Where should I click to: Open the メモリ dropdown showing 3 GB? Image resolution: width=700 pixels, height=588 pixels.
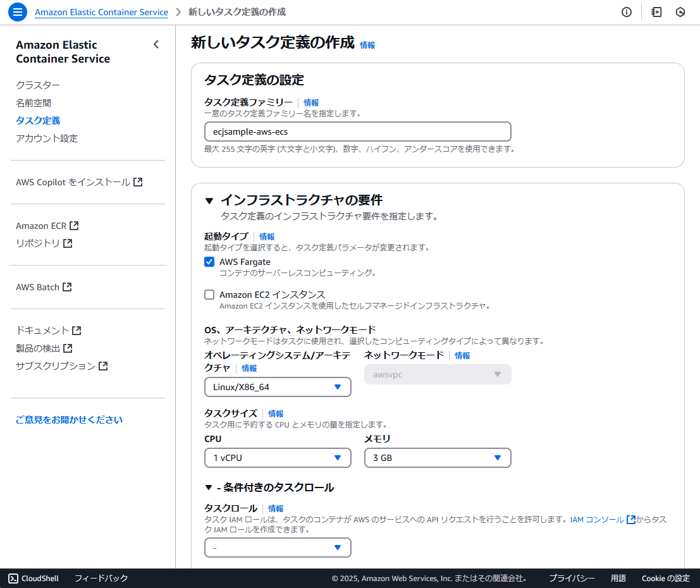438,458
